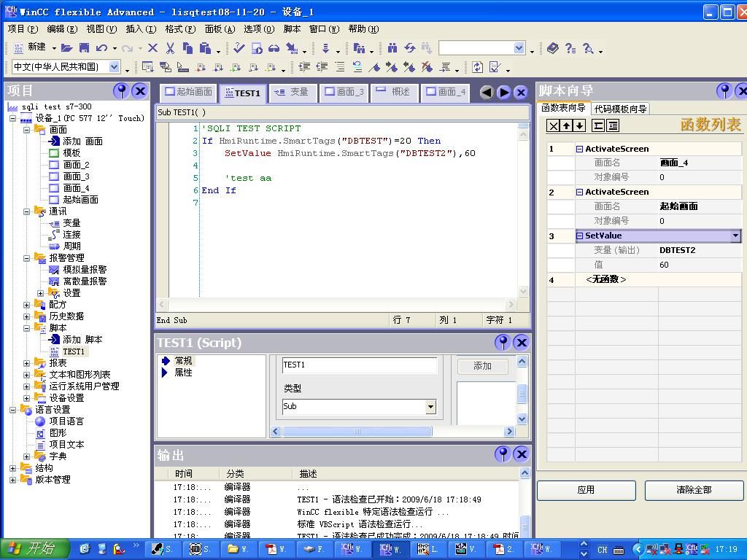The image size is (747, 560).
Task: Click the horizontal scrollbar thumb in the properties panel
Action: pyautogui.click(x=357, y=432)
